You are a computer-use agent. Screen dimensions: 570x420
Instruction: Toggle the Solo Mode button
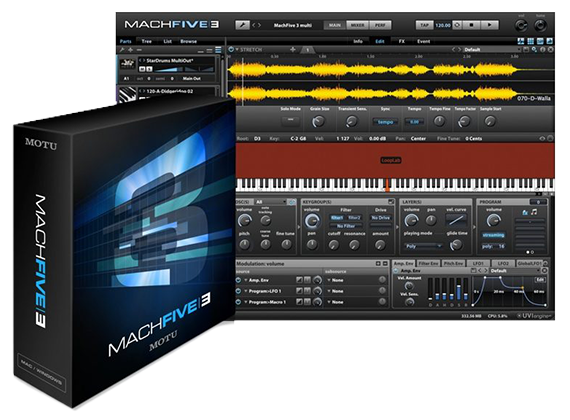click(x=290, y=120)
